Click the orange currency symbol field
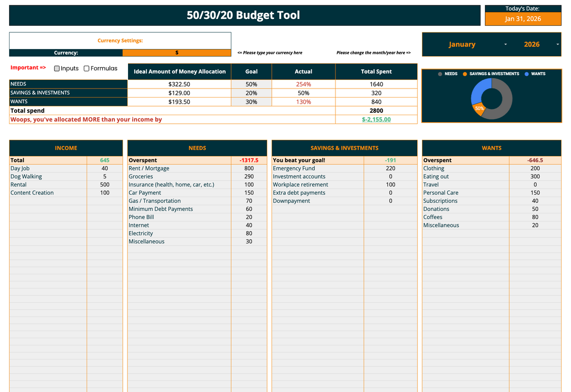 177,53
